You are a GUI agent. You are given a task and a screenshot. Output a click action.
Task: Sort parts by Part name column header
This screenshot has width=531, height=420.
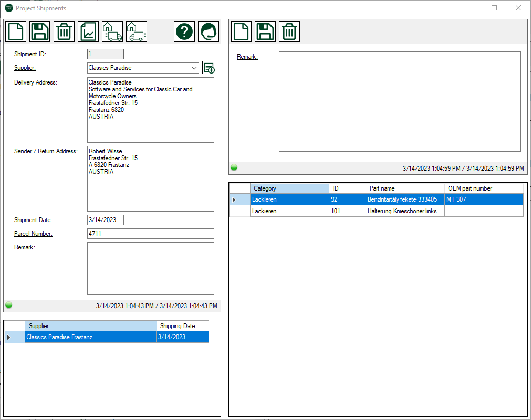405,188
